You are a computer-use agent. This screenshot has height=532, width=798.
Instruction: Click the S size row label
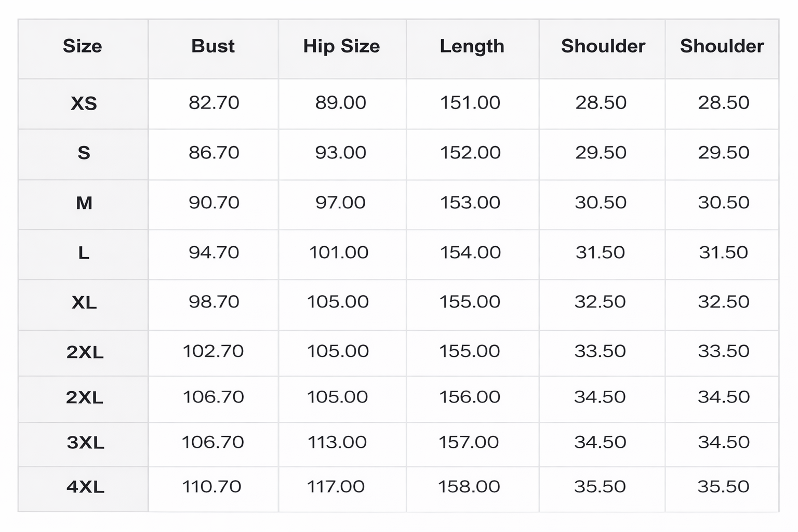click(x=84, y=153)
